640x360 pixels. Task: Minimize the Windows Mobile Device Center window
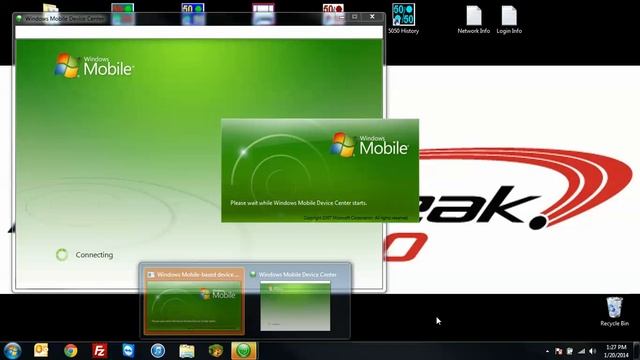click(342, 17)
